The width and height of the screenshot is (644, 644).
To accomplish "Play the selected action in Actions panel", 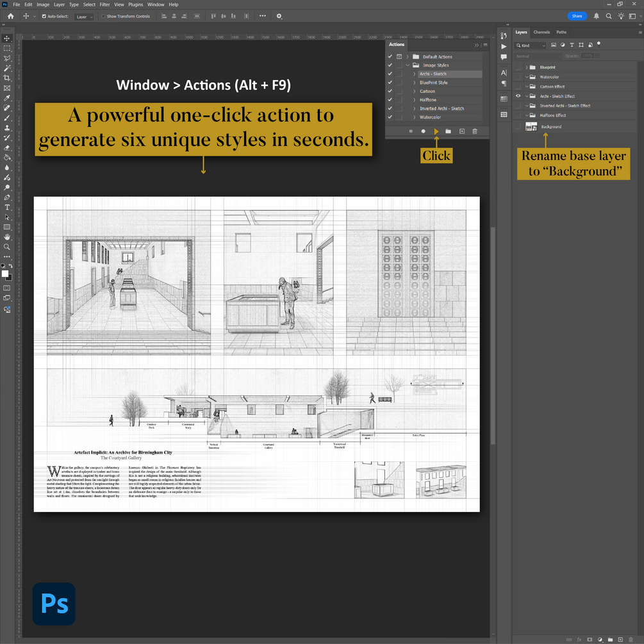I will [436, 131].
